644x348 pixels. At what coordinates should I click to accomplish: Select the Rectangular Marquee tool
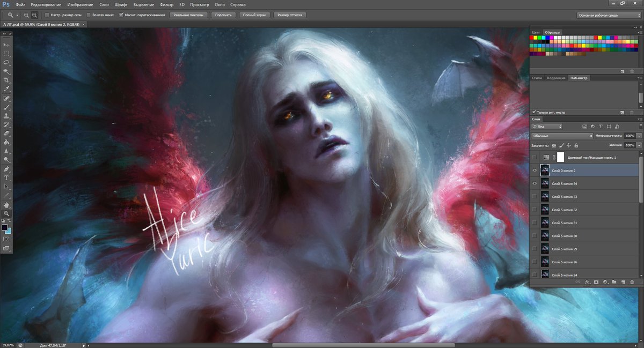(x=6, y=54)
